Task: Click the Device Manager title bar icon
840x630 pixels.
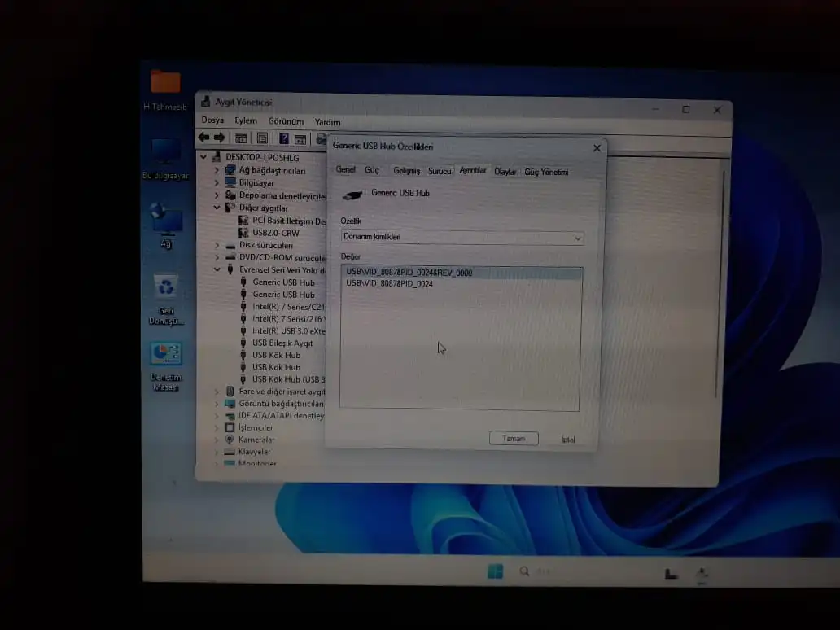Action: tap(205, 101)
